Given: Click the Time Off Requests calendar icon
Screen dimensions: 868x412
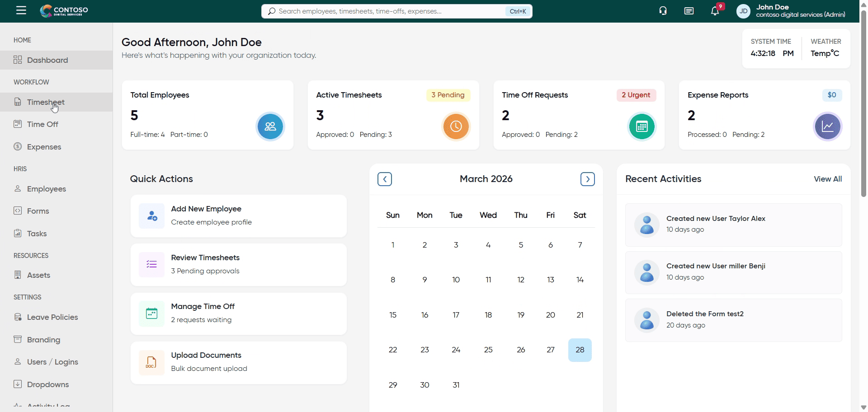Looking at the screenshot, I should pos(642,126).
